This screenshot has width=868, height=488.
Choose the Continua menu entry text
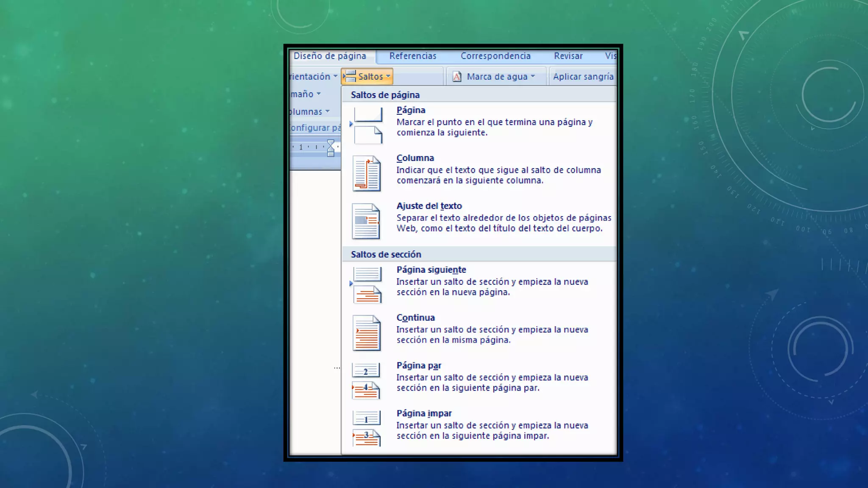pyautogui.click(x=415, y=318)
